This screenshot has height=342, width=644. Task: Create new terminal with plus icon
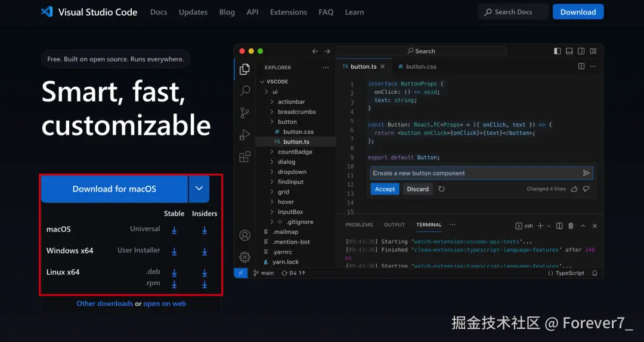point(540,226)
